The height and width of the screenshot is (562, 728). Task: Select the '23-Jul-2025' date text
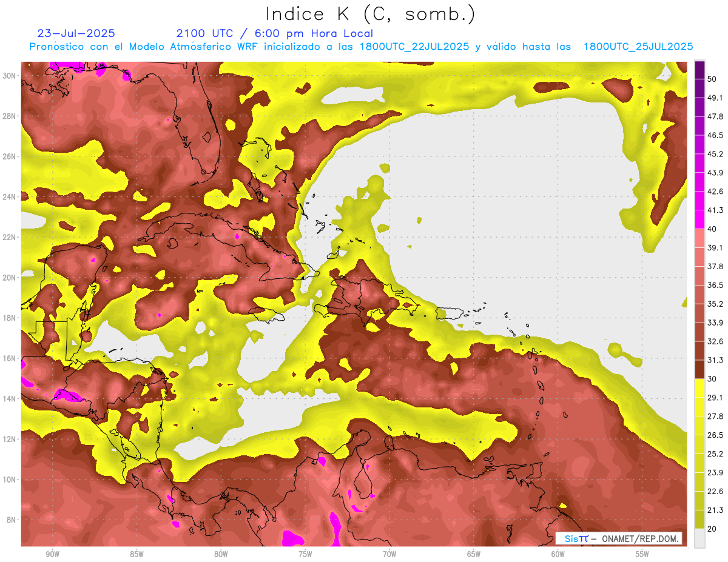(x=76, y=33)
